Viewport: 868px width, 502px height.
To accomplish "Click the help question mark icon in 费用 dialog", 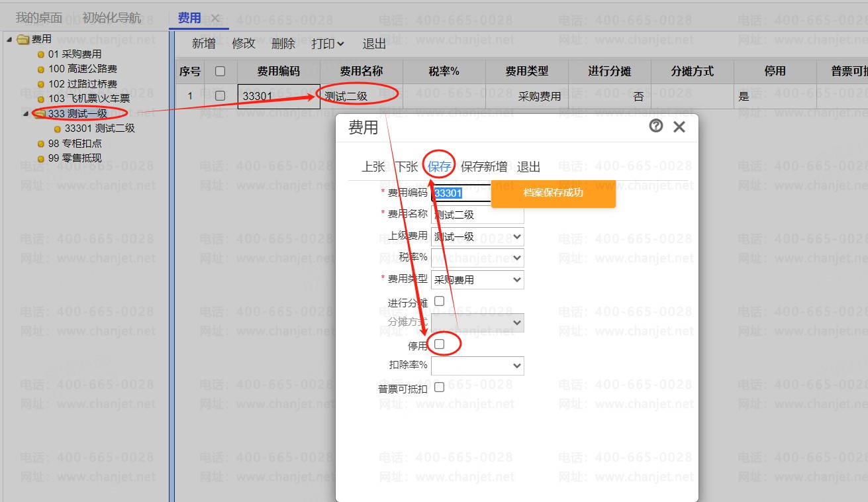I will [x=656, y=126].
